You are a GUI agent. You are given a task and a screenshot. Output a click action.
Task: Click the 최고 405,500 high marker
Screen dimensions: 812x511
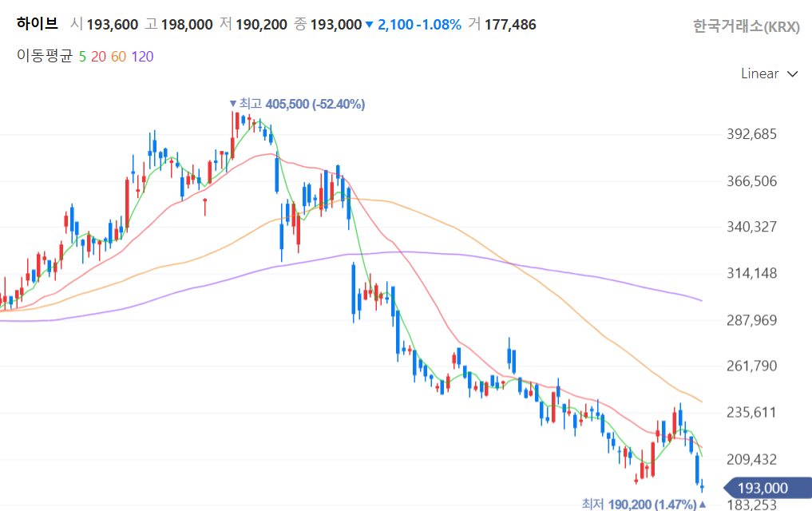tap(298, 104)
